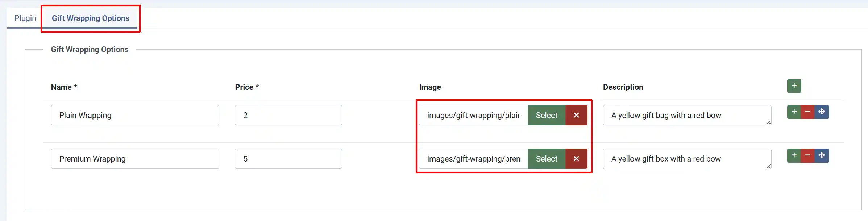This screenshot has width=868, height=221.
Task: Select an image for Premium Wrapping
Action: pyautogui.click(x=547, y=159)
